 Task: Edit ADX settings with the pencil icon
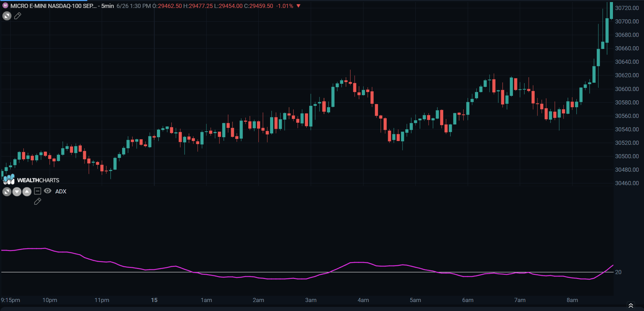[x=38, y=201]
